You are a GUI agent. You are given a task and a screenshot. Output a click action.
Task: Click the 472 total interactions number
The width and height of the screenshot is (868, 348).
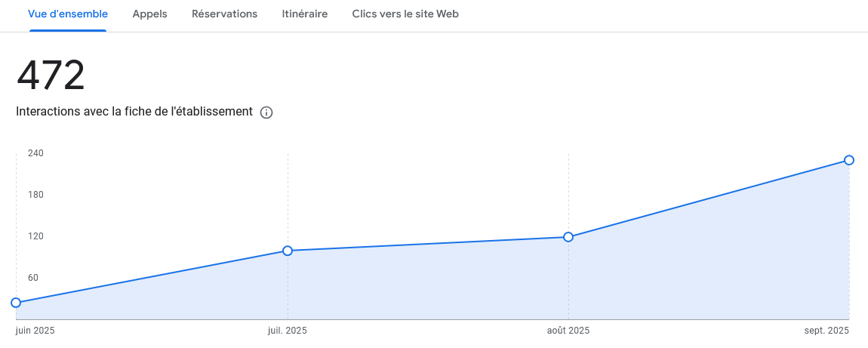(51, 75)
